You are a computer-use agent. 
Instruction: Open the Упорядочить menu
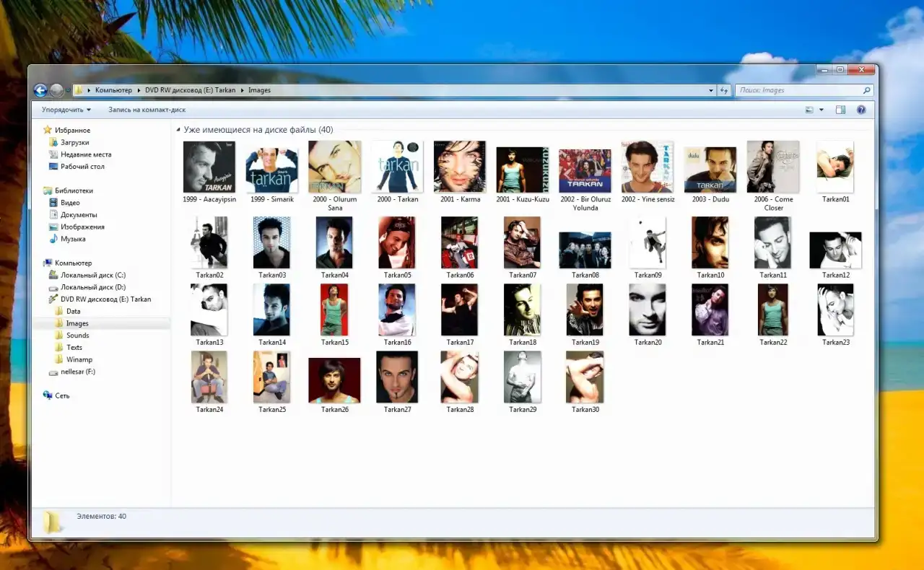tap(66, 110)
